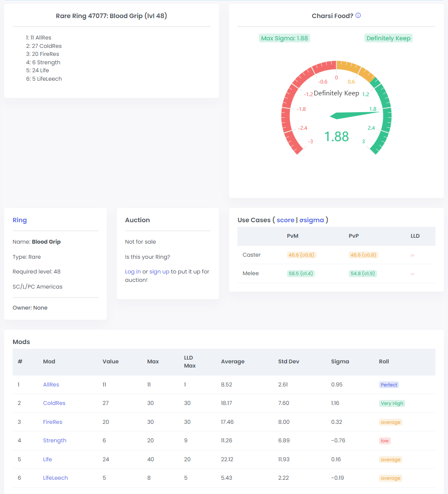
Task: Open the Ring heading link
Action: coord(20,220)
